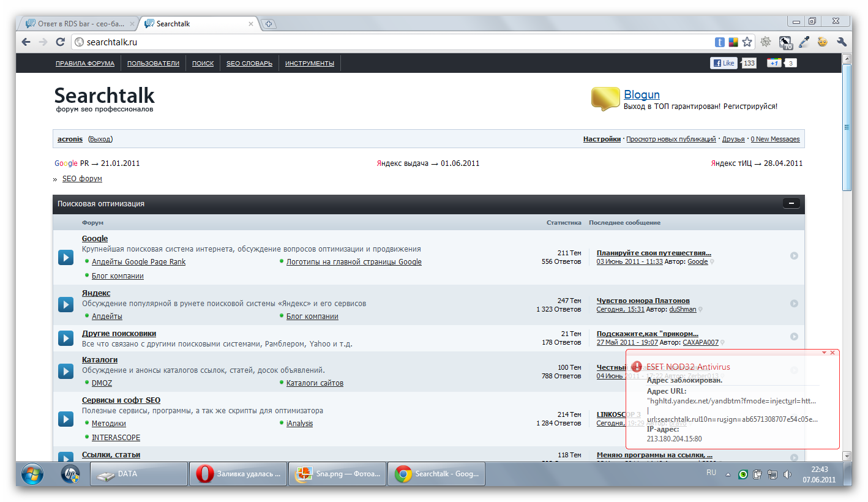Viewport: 868px width, 502px height.
Task: Click the Google forum arrow icon
Action: (x=65, y=257)
